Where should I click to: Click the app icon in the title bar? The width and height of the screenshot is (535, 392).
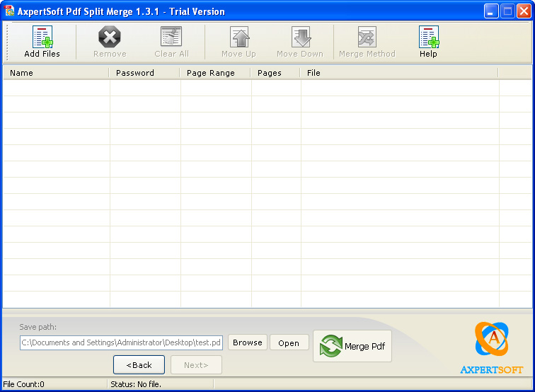9,11
